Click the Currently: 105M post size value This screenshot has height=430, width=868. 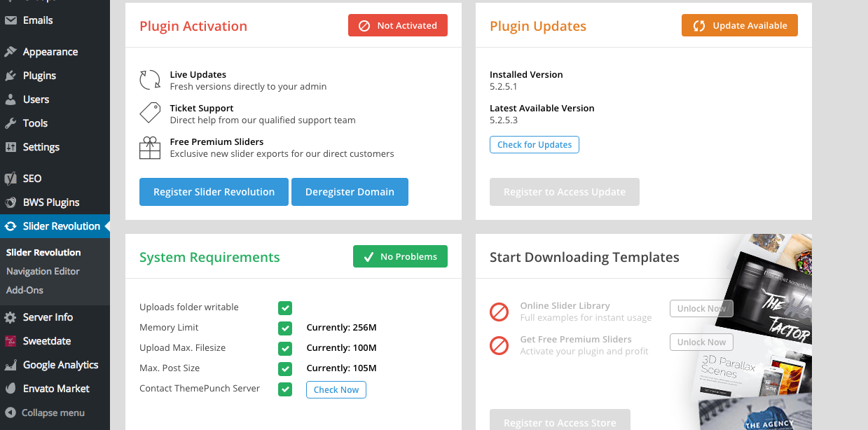pyautogui.click(x=341, y=368)
